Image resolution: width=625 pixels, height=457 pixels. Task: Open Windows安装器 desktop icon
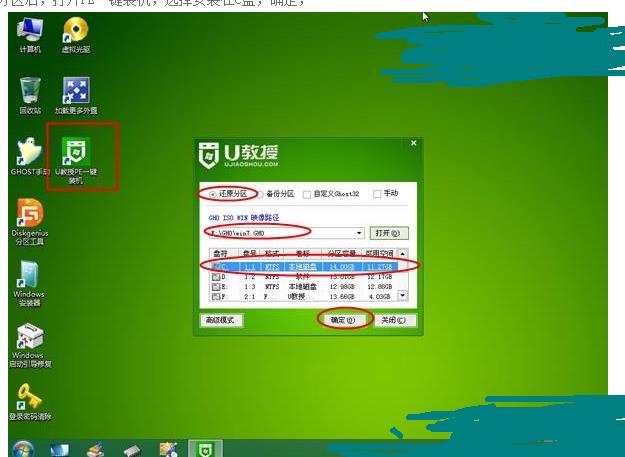pos(29,284)
